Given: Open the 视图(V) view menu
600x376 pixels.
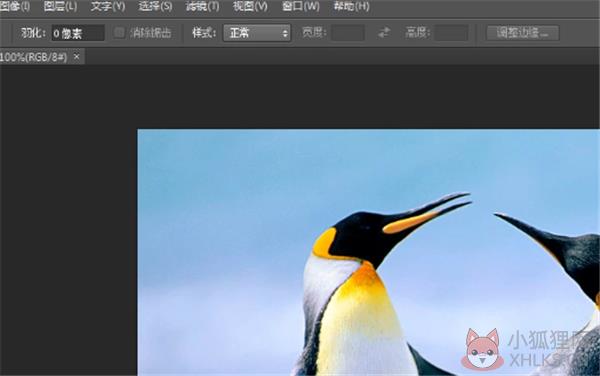Looking at the screenshot, I should tap(250, 6).
